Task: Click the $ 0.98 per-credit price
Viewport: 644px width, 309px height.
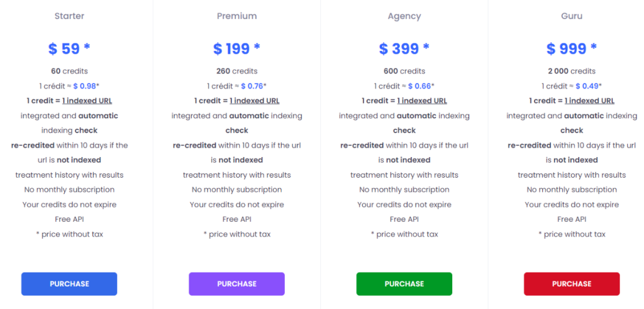Action: point(84,86)
